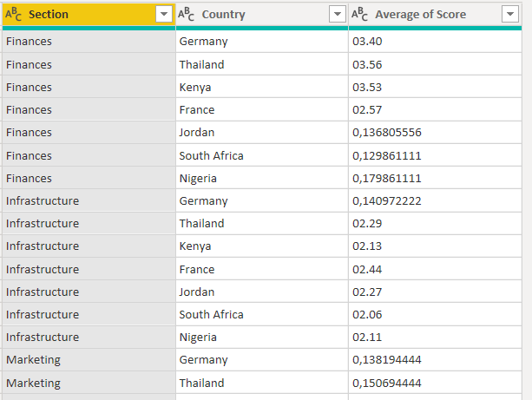This screenshot has width=532, height=400.
Task: Select the cell with value 0,129861111
Action: (436, 155)
